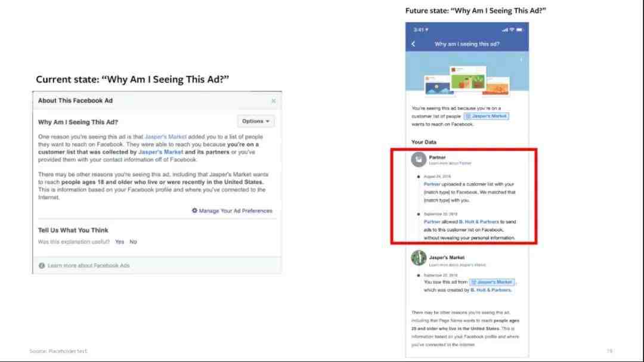Open 'Learn more about Jasper's Market' link

(457, 265)
